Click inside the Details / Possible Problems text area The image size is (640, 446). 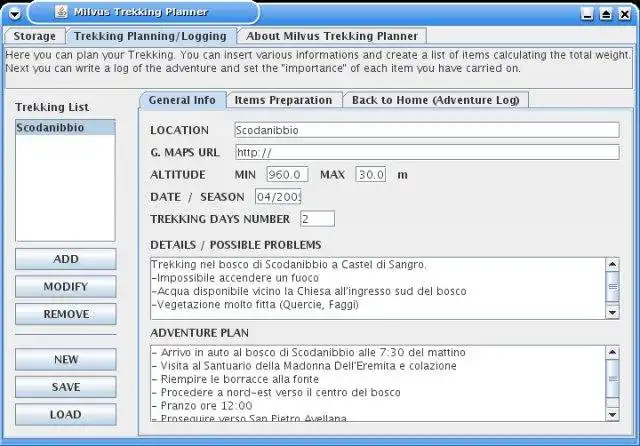point(378,288)
